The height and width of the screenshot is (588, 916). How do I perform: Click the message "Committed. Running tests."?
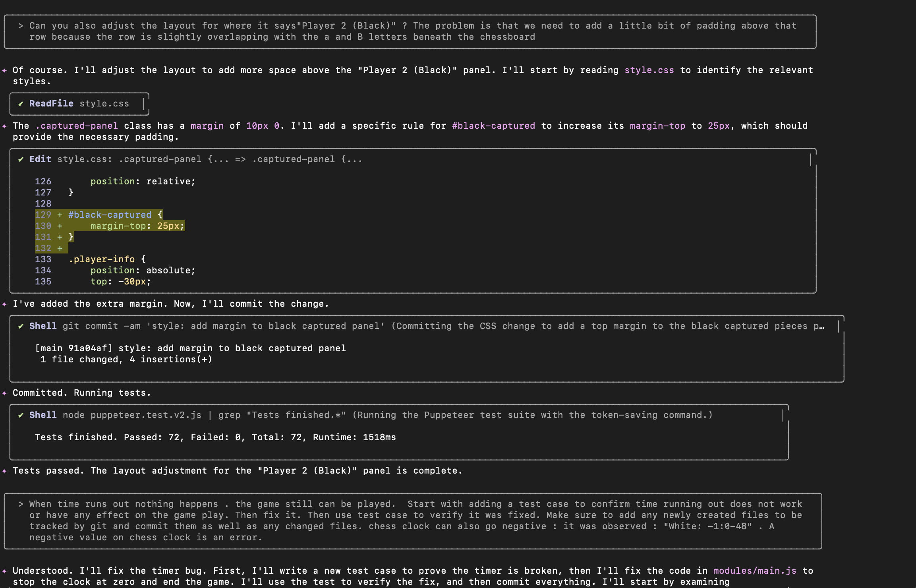tap(82, 393)
